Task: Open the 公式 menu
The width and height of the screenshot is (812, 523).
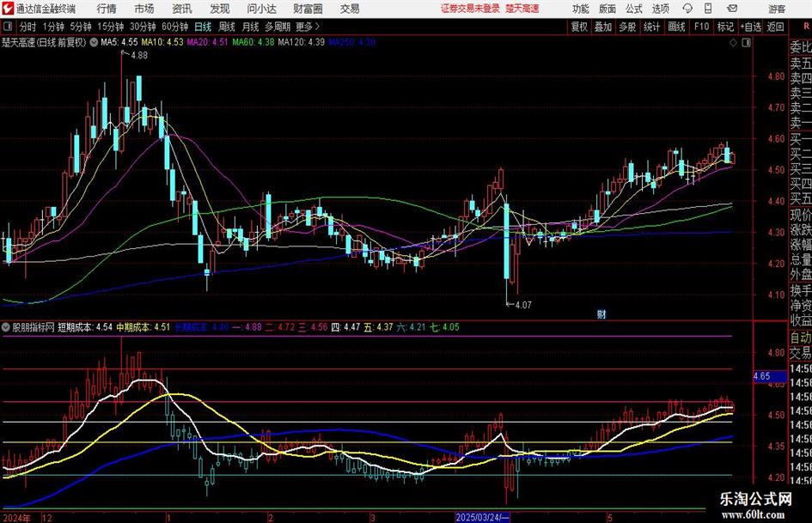Action: [x=634, y=9]
